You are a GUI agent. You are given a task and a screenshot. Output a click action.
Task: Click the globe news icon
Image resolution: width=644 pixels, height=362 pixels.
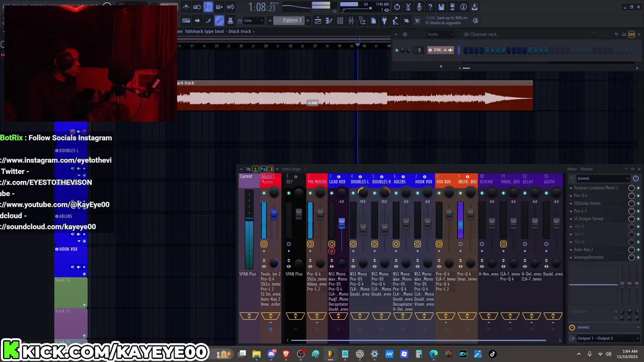point(475,21)
